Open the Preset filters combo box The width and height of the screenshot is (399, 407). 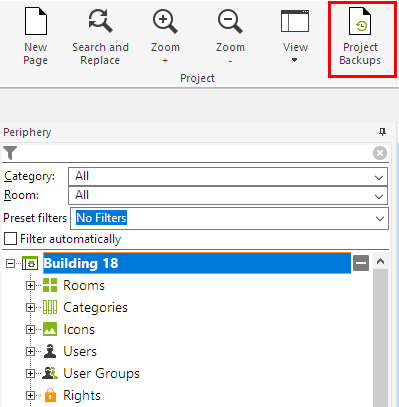click(229, 218)
